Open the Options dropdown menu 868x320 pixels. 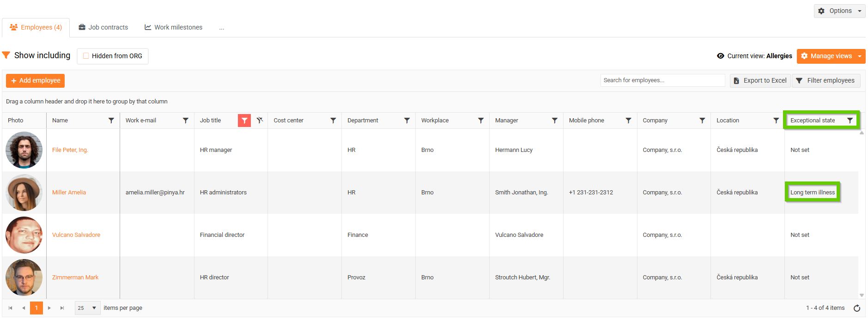[x=839, y=11]
